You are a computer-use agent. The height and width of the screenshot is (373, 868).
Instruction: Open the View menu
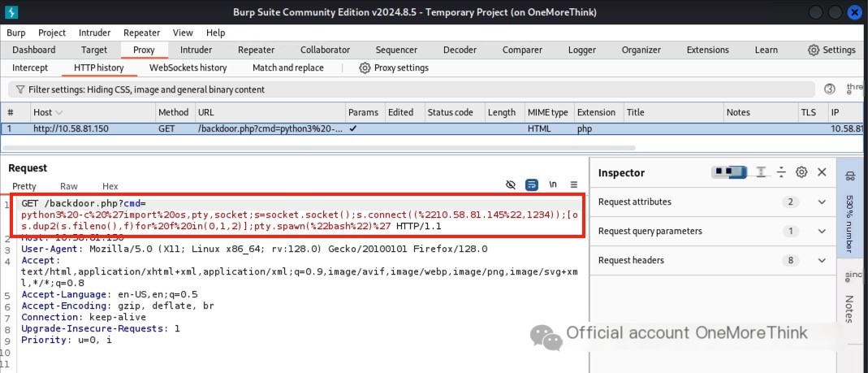[x=183, y=33]
